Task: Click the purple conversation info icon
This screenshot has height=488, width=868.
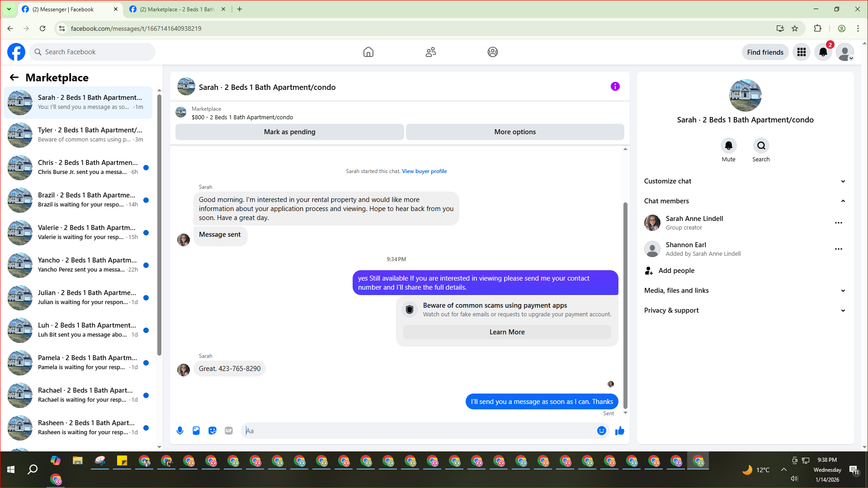Action: (615, 86)
